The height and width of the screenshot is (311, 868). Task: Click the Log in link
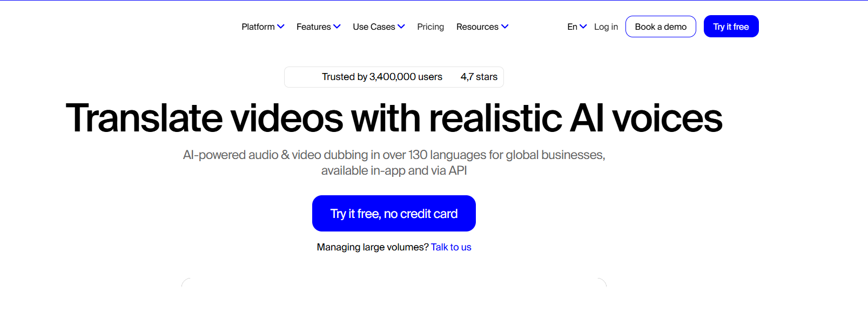coord(606,27)
